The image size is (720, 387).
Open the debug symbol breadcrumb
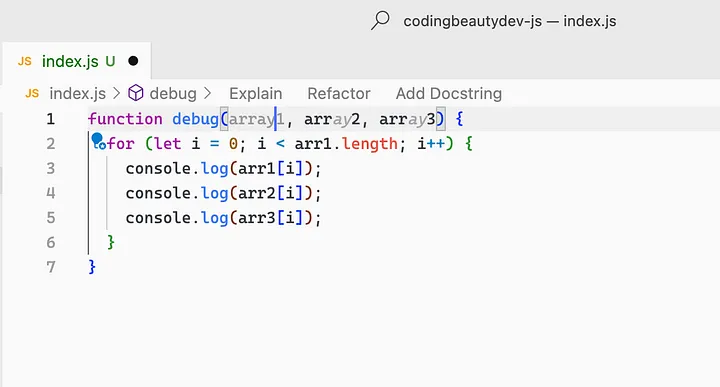point(173,94)
